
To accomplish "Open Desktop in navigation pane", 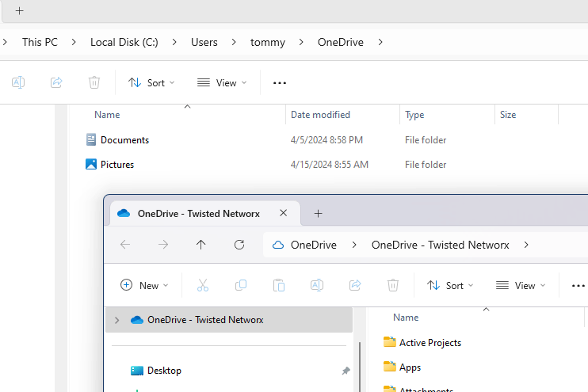I will point(164,371).
